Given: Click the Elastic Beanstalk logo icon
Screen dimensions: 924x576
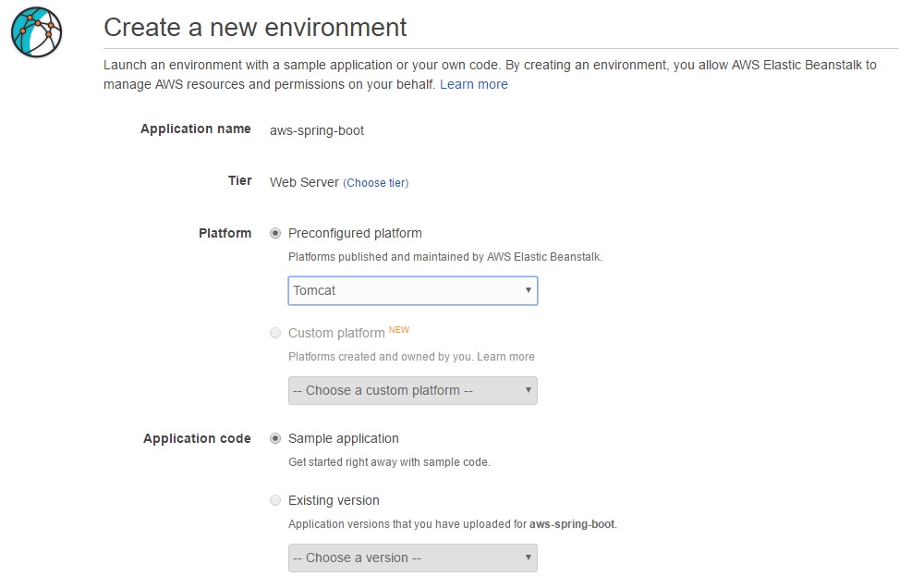Looking at the screenshot, I should pos(37,31).
